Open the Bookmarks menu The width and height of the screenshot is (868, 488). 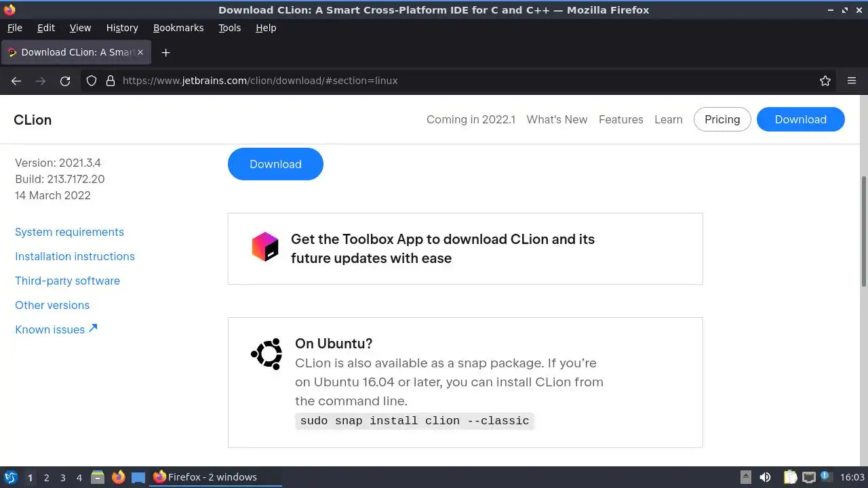[x=178, y=28]
